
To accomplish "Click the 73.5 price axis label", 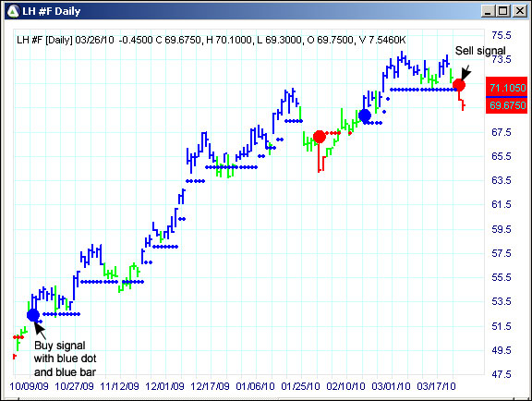I will click(502, 59).
